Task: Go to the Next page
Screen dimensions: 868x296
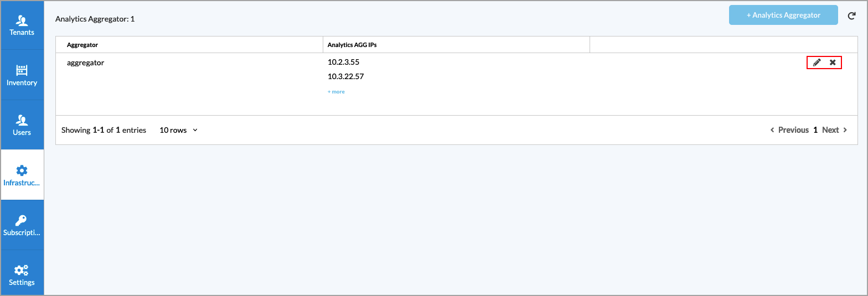Action: tap(835, 130)
